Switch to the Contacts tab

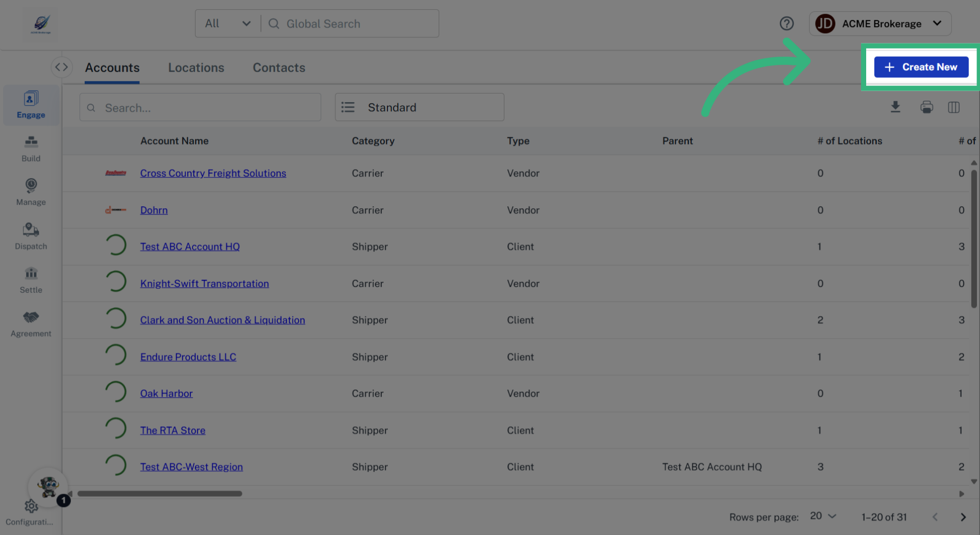(x=279, y=67)
